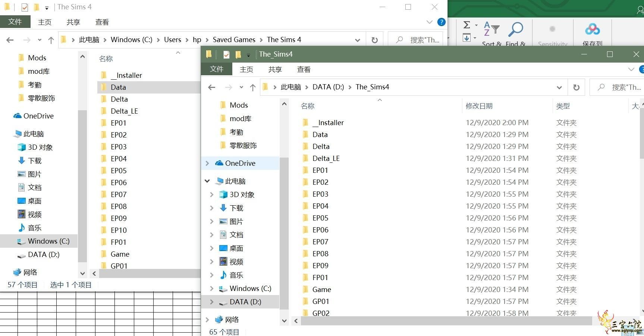Select mod库 folder in The Sims 4 quick access
The image size is (644, 336).
tap(39, 71)
